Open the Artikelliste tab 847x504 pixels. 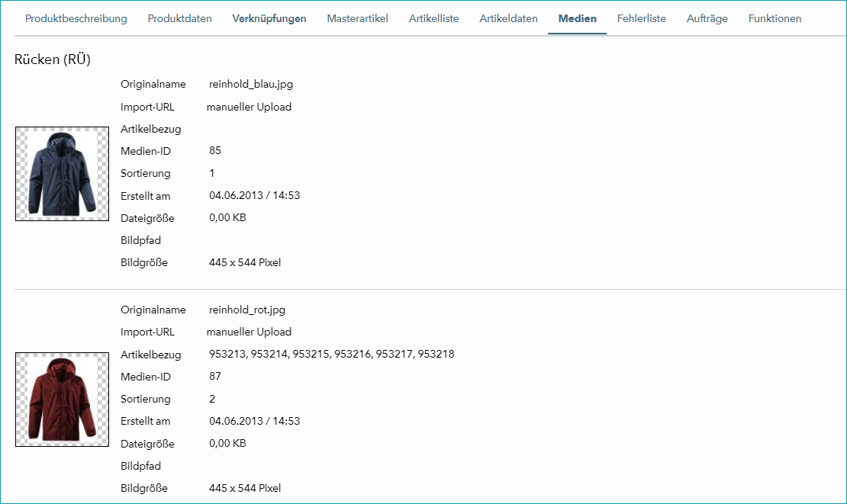tap(433, 18)
